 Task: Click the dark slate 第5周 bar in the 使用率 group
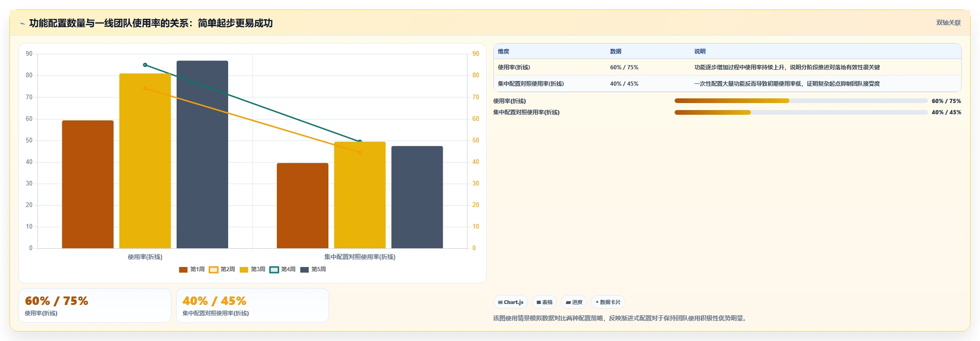tap(202, 155)
